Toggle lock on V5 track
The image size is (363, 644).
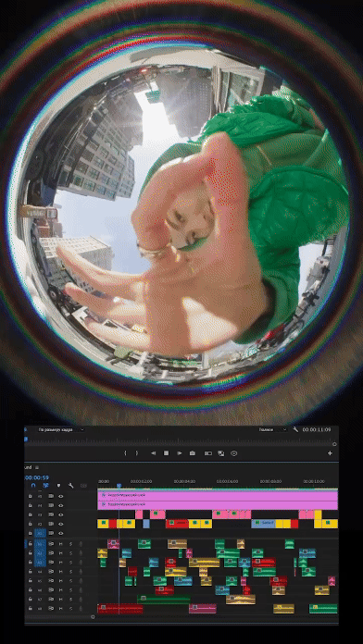pyautogui.click(x=30, y=496)
